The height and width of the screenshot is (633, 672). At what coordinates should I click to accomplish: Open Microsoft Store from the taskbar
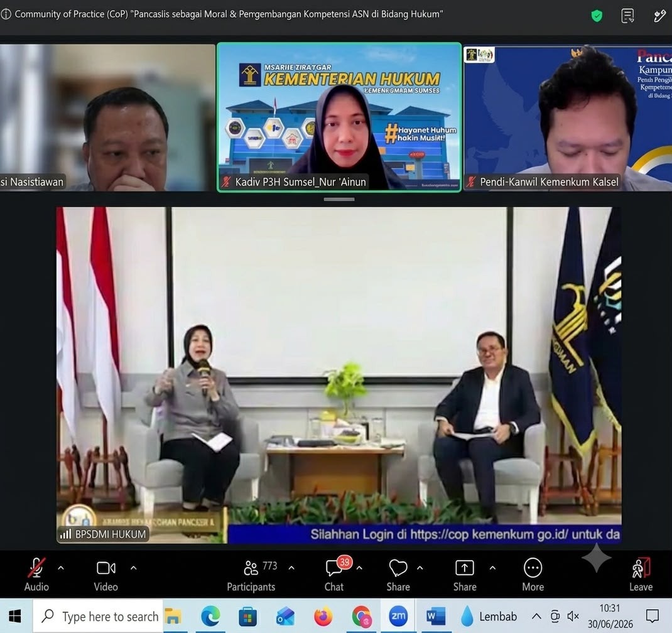pyautogui.click(x=247, y=617)
